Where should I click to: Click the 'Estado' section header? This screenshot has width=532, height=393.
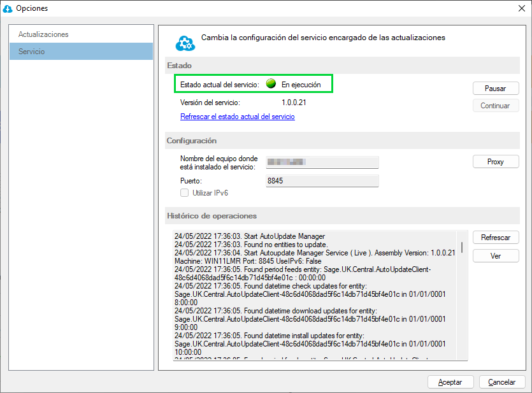pos(179,66)
